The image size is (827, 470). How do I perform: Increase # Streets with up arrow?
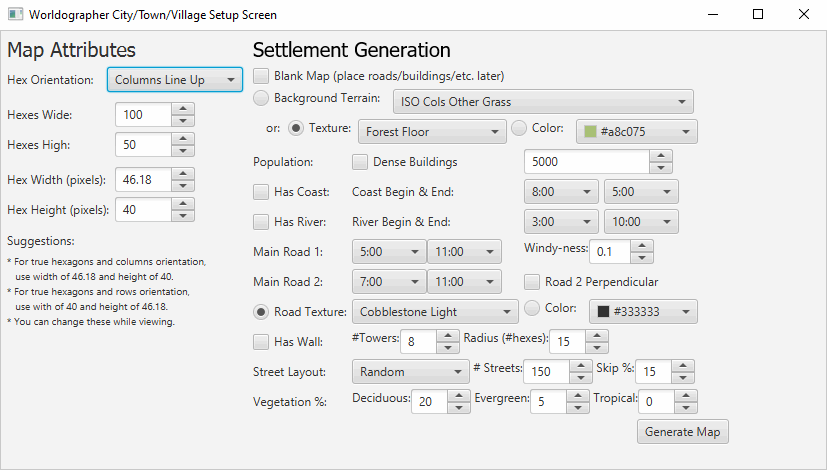tap(581, 366)
